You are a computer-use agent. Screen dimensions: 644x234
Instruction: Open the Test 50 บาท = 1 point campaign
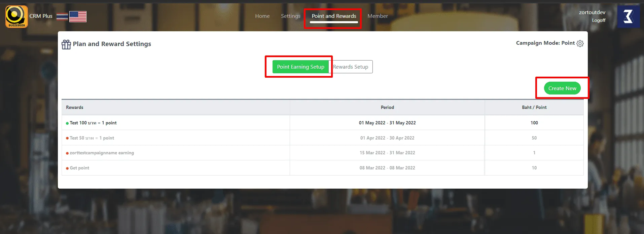pyautogui.click(x=92, y=138)
